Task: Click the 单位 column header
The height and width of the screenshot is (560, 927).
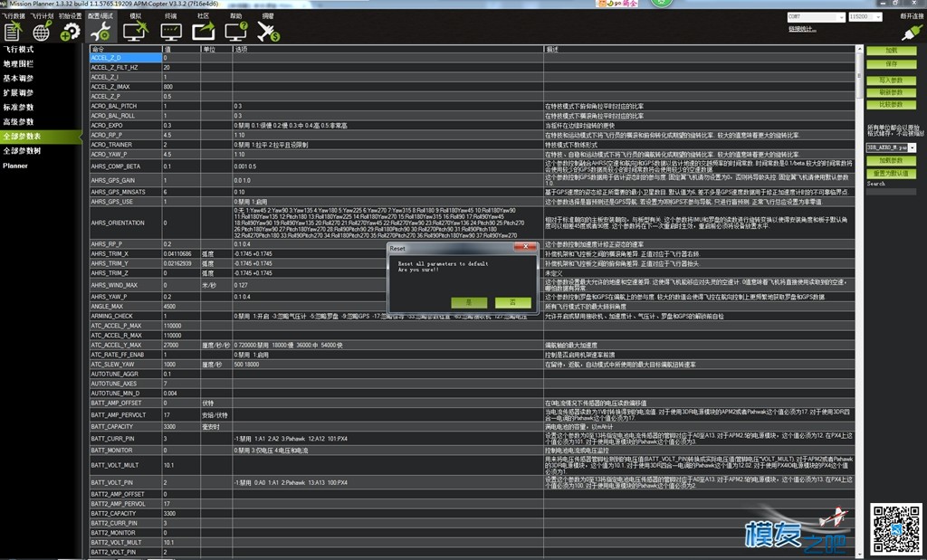Action: [216, 49]
